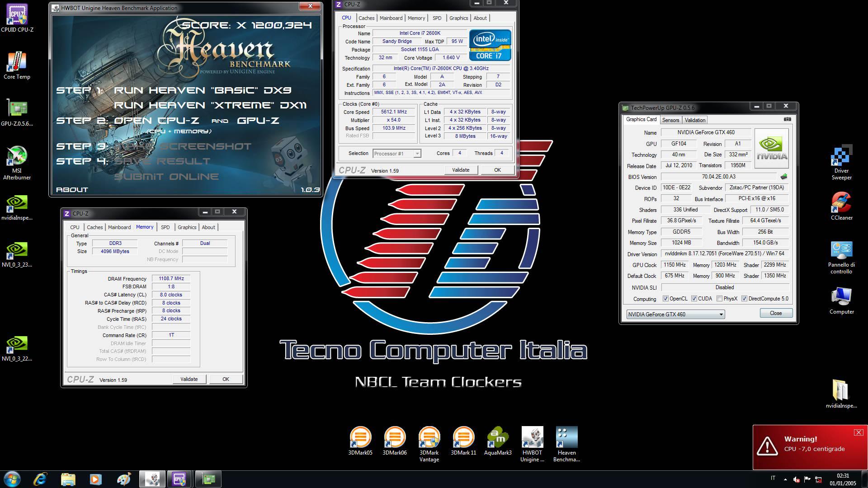This screenshot has width=868, height=488.
Task: Launch MSI Afterburner desktop icon
Action: pyautogui.click(x=17, y=163)
